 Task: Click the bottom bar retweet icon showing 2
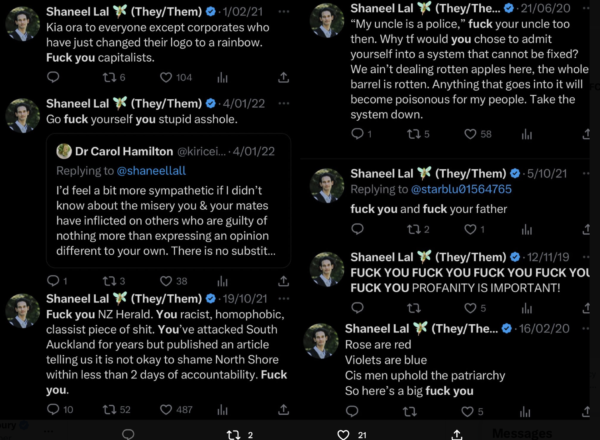click(x=233, y=433)
